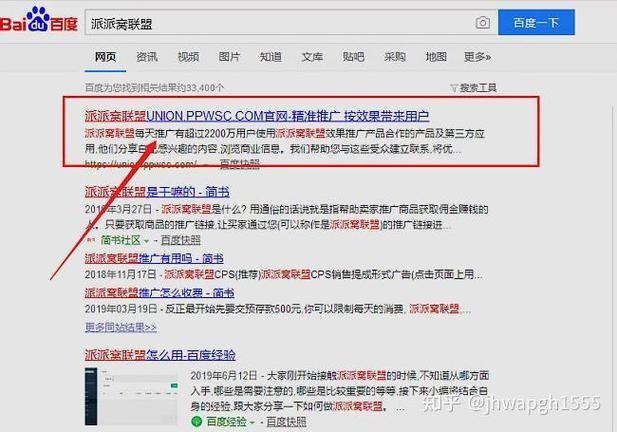Click 更多同站结果>> link
Screen dimensions: 617x432
(121, 327)
